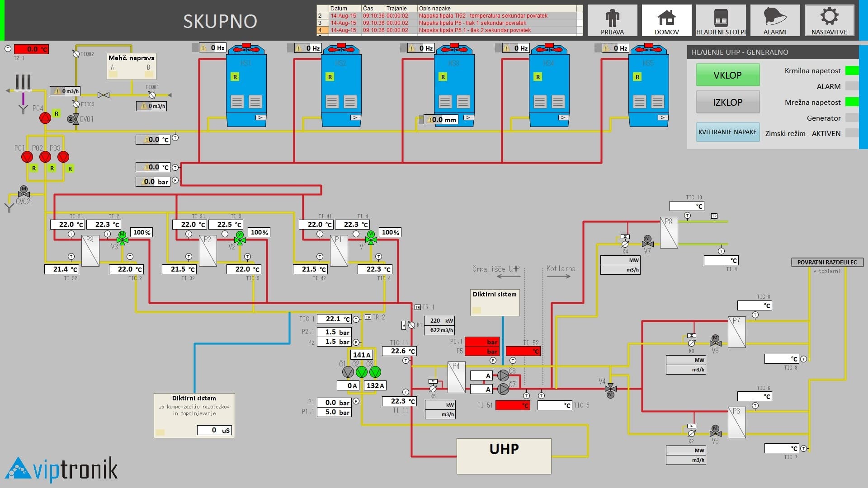Click the grey Č1 pump icon
Screen dimensions: 868x488
pyautogui.click(x=348, y=372)
